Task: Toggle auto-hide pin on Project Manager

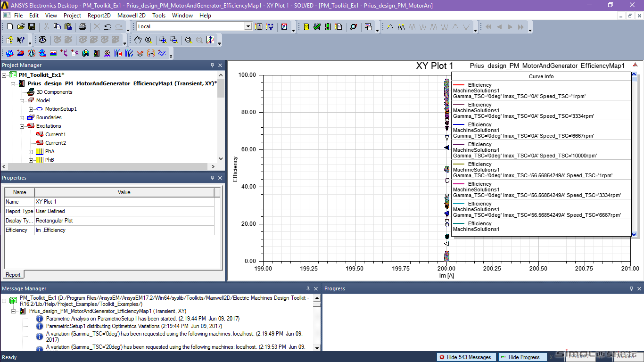Action: click(x=212, y=65)
